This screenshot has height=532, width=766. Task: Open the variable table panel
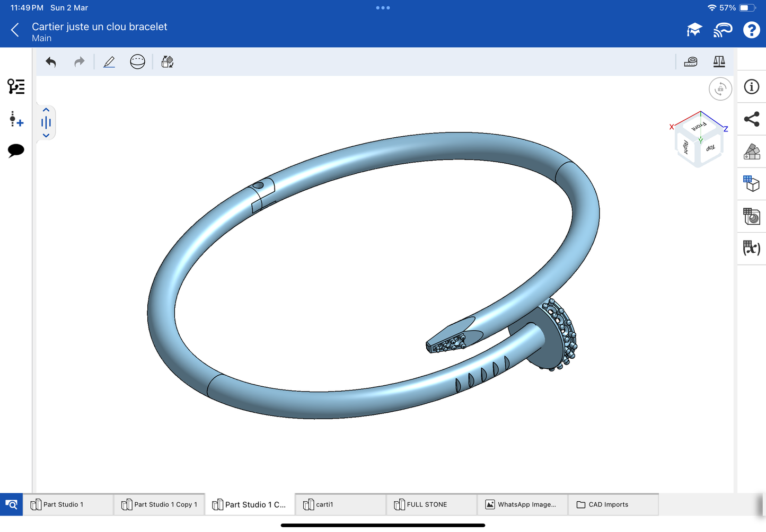coord(751,248)
